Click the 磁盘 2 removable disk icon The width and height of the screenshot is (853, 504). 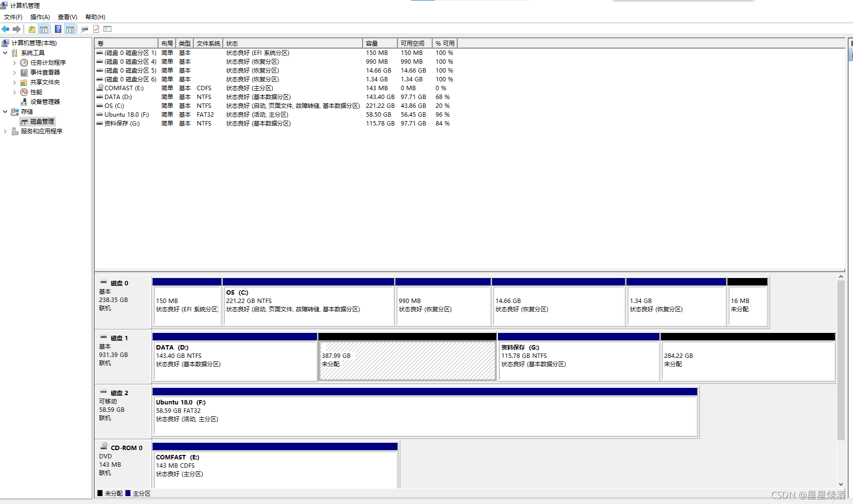(x=103, y=392)
